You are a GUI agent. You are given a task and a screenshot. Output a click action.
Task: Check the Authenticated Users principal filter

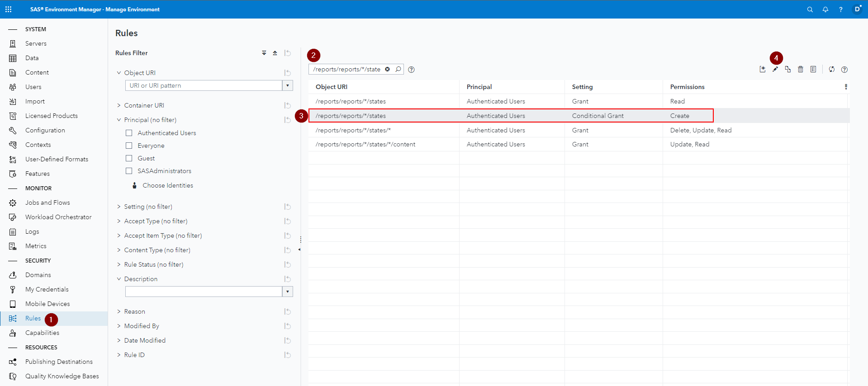tap(129, 133)
